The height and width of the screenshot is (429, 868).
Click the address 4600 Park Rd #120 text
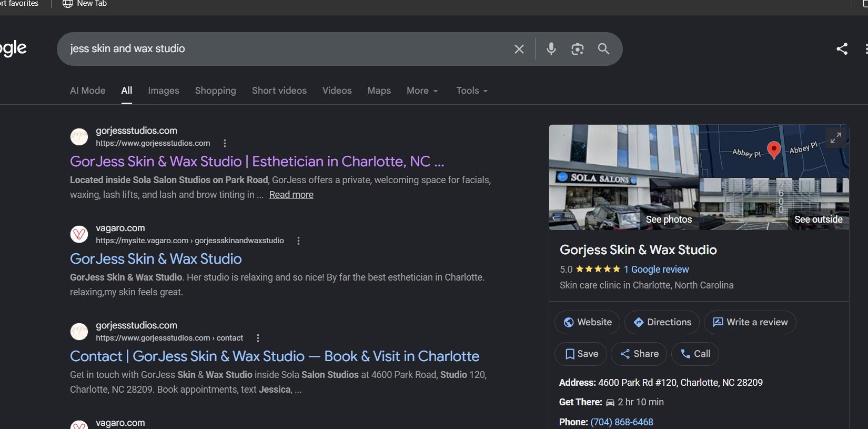click(x=680, y=383)
